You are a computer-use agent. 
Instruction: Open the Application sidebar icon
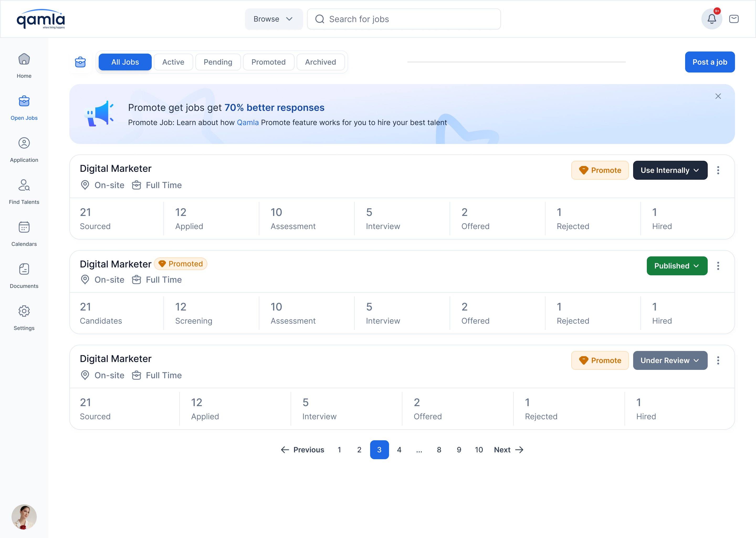click(24, 143)
